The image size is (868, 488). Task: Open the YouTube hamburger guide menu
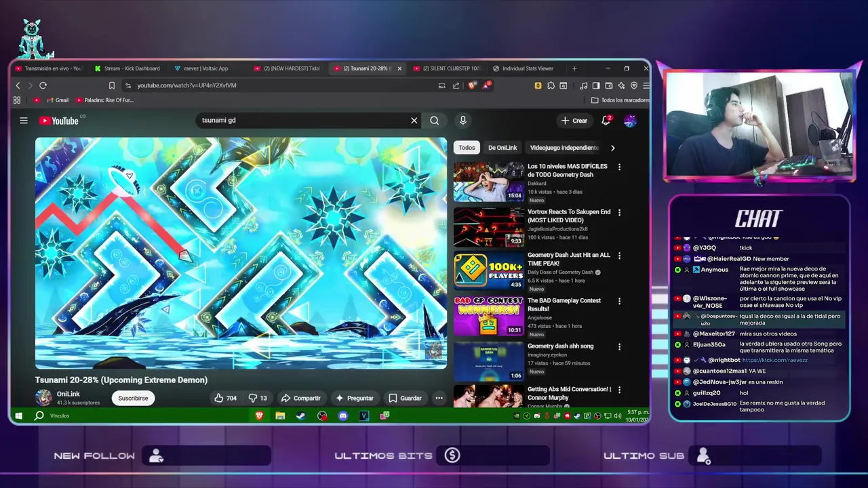(24, 121)
